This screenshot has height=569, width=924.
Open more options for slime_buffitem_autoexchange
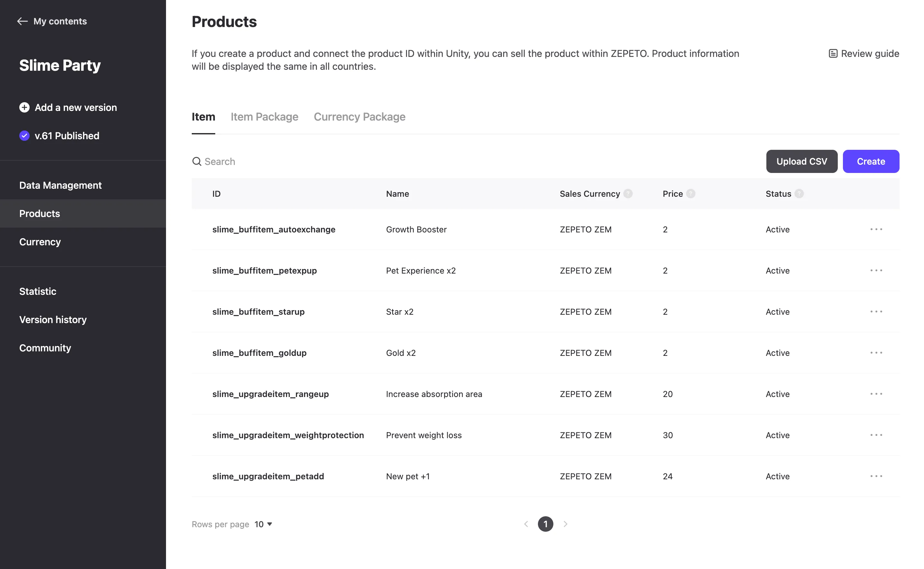tap(876, 229)
